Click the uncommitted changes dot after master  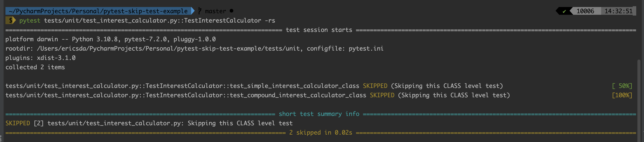coord(231,11)
